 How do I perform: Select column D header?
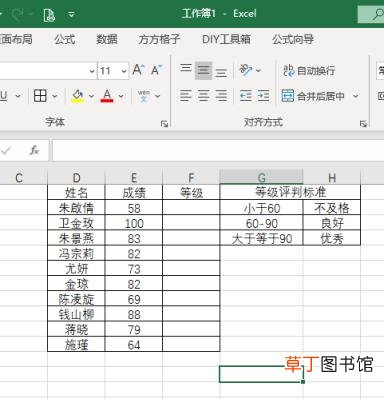click(76, 178)
